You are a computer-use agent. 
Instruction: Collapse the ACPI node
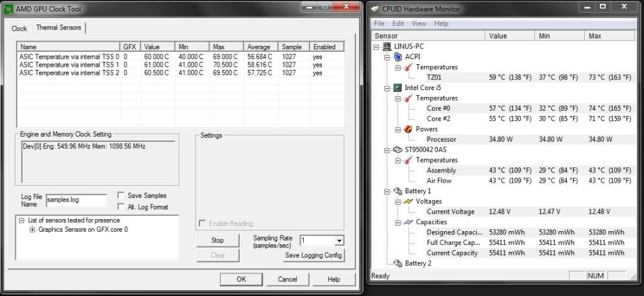pos(387,57)
